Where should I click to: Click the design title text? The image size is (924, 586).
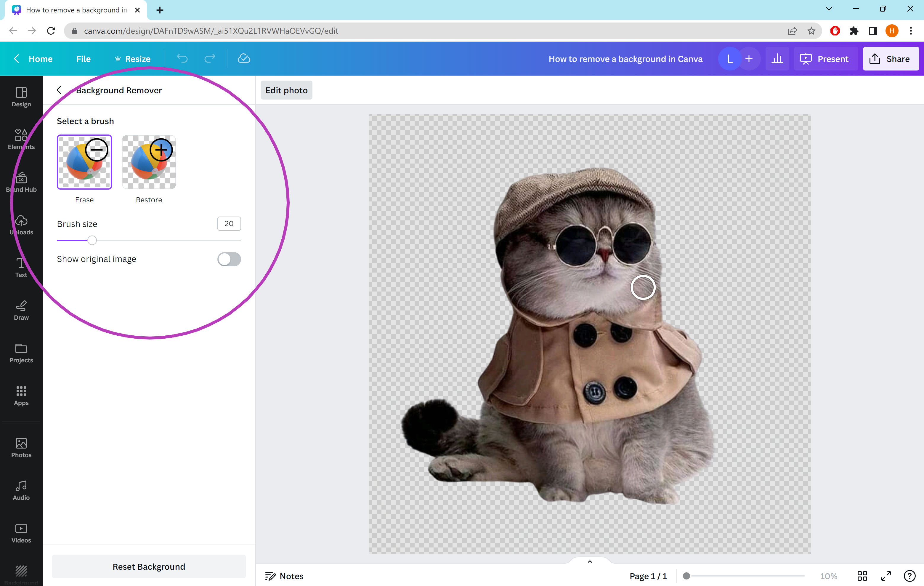(625, 59)
